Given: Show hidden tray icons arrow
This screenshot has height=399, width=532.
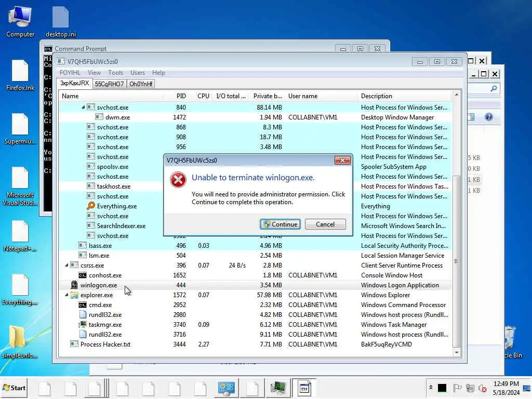Looking at the screenshot, I should pos(431,388).
